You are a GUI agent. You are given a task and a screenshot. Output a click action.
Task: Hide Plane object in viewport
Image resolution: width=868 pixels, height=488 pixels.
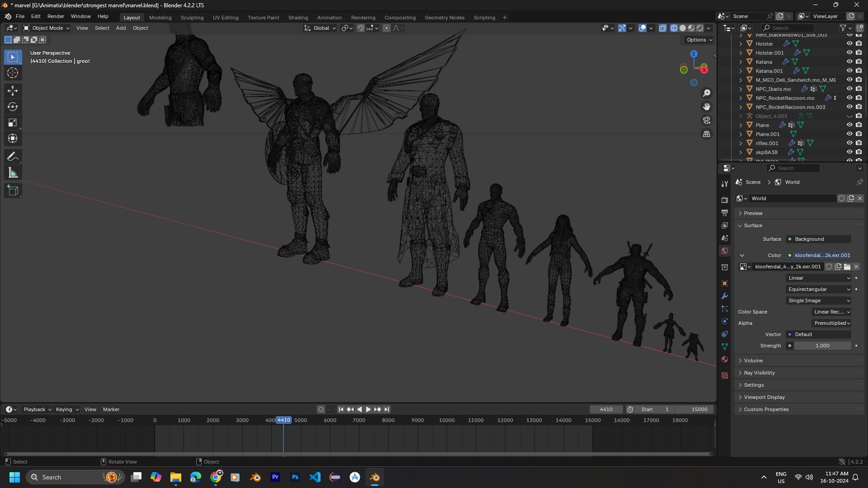pos(849,125)
